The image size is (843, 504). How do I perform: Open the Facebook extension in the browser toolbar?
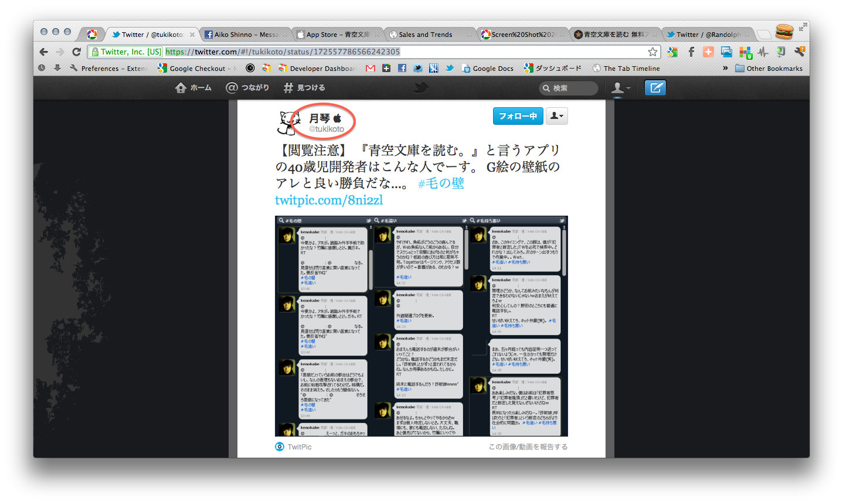point(691,52)
